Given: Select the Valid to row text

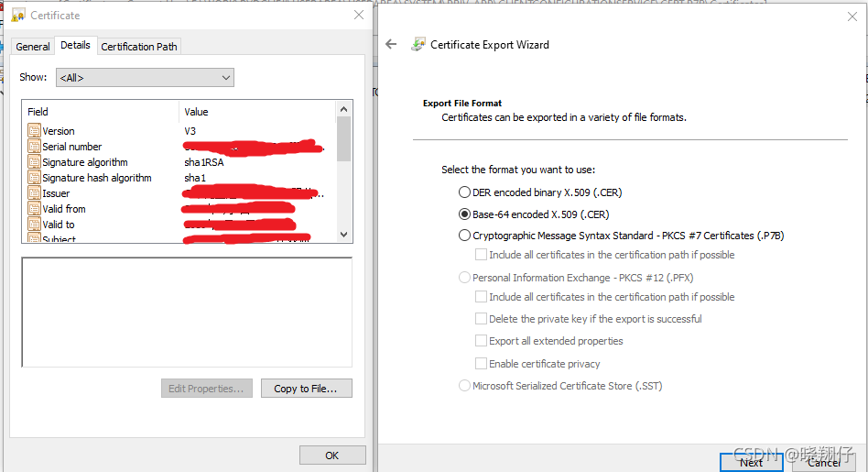Looking at the screenshot, I should coord(59,225).
